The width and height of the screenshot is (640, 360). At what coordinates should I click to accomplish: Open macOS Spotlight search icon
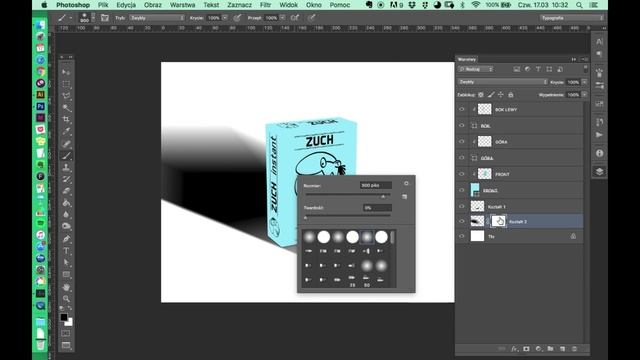coord(579,5)
